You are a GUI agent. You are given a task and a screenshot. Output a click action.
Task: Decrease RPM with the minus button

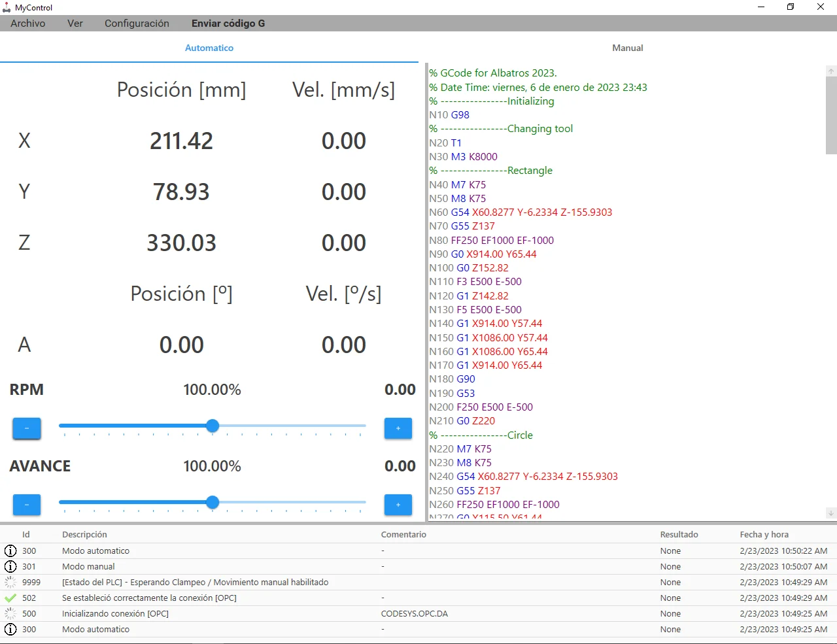(27, 428)
